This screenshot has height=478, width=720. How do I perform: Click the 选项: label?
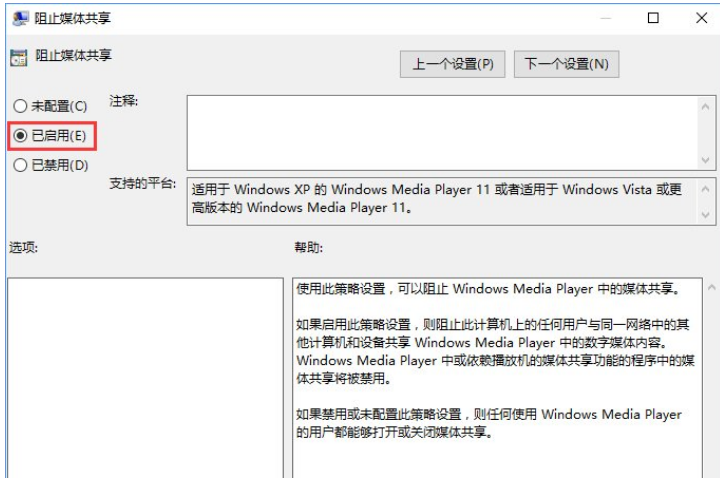tap(23, 247)
